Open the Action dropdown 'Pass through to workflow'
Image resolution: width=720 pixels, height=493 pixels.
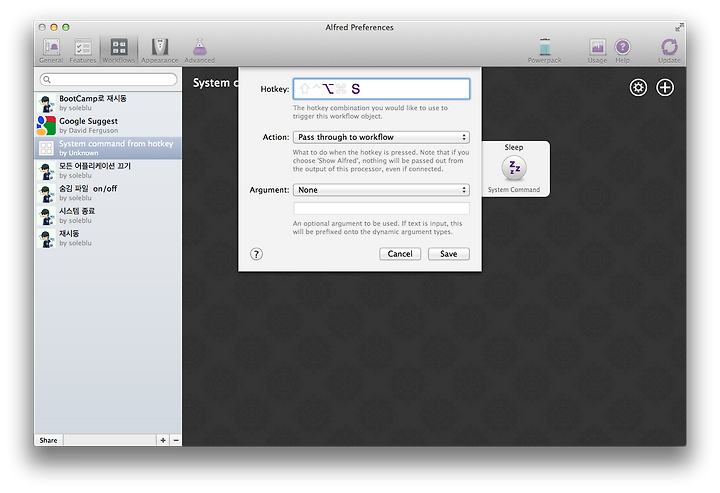tap(381, 137)
